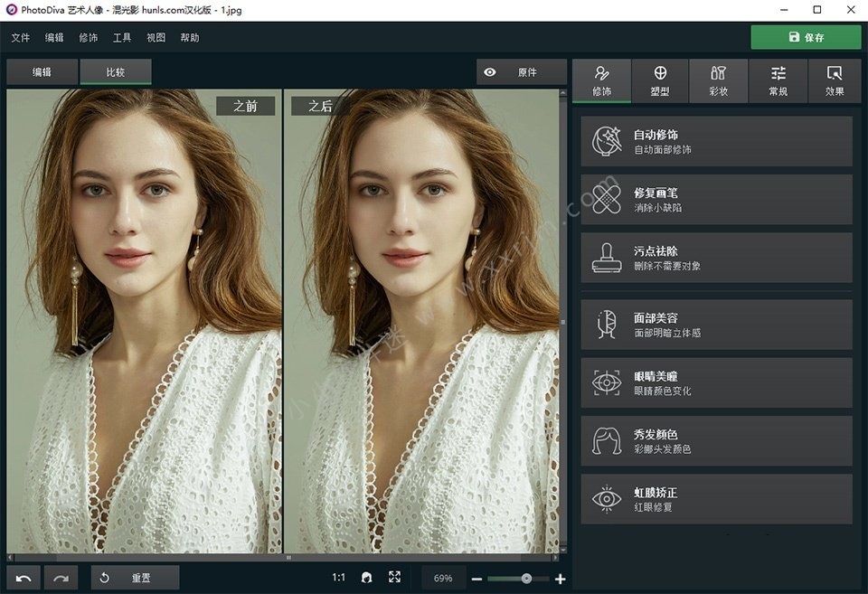Open the 视图 menu
This screenshot has height=594, width=868.
[x=156, y=38]
